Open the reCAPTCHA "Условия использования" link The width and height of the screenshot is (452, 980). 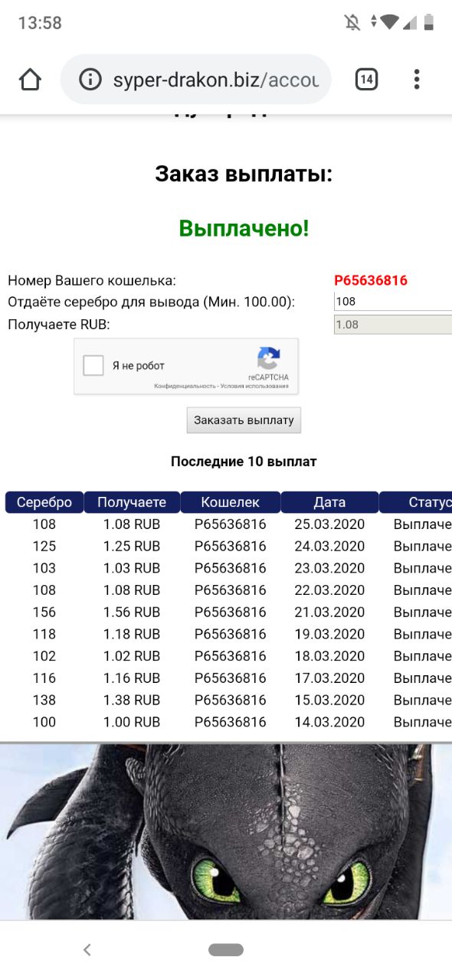[254, 386]
